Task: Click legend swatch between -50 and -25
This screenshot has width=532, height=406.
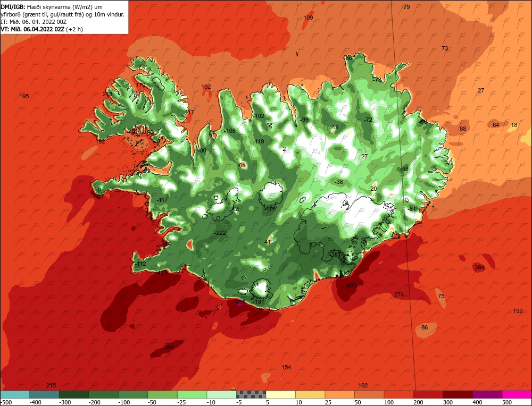Action: click(162, 394)
